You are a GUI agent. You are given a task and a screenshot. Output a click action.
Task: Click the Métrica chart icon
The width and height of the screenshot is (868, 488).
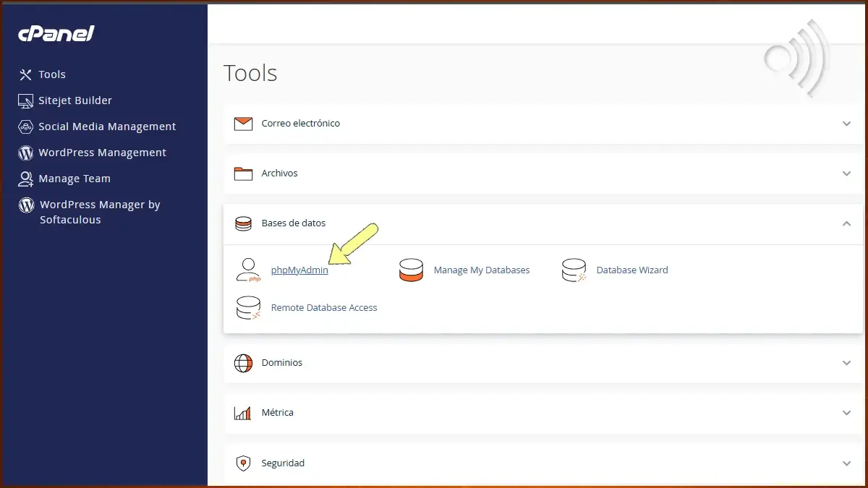tap(243, 412)
